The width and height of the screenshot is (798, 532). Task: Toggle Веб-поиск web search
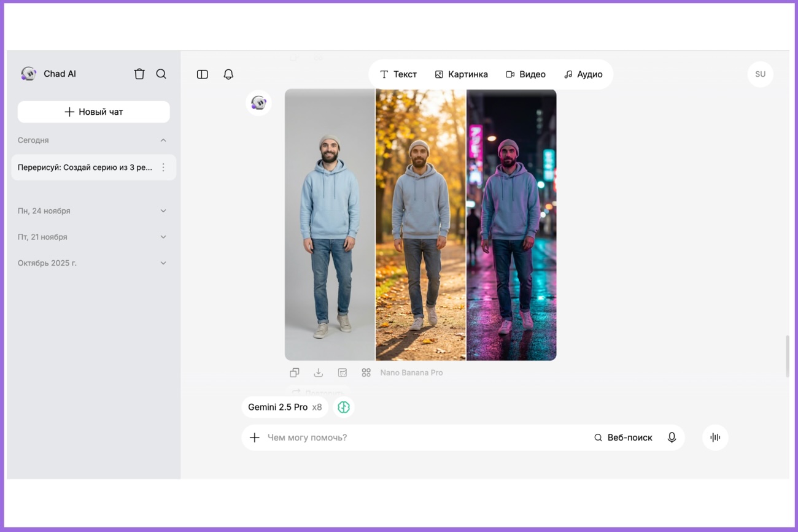623,438
